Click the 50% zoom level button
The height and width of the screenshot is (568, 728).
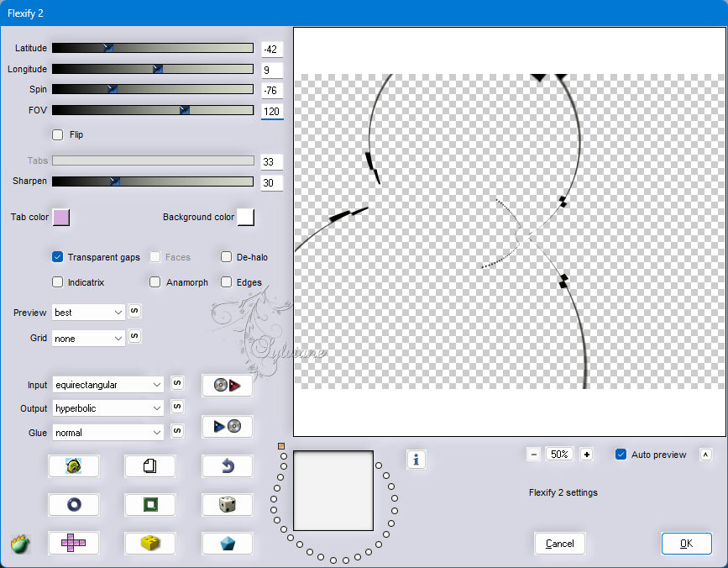click(x=559, y=455)
